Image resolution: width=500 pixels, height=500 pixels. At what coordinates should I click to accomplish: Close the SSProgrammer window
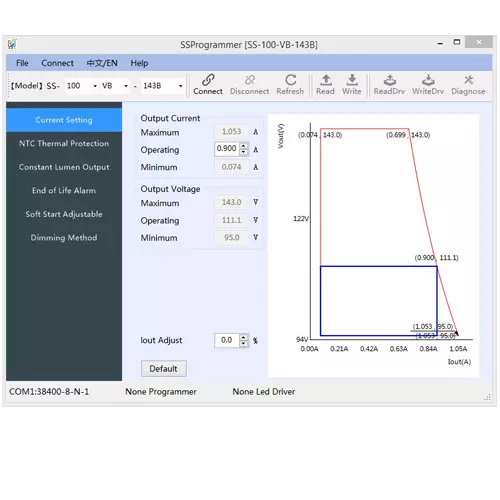click(x=479, y=42)
